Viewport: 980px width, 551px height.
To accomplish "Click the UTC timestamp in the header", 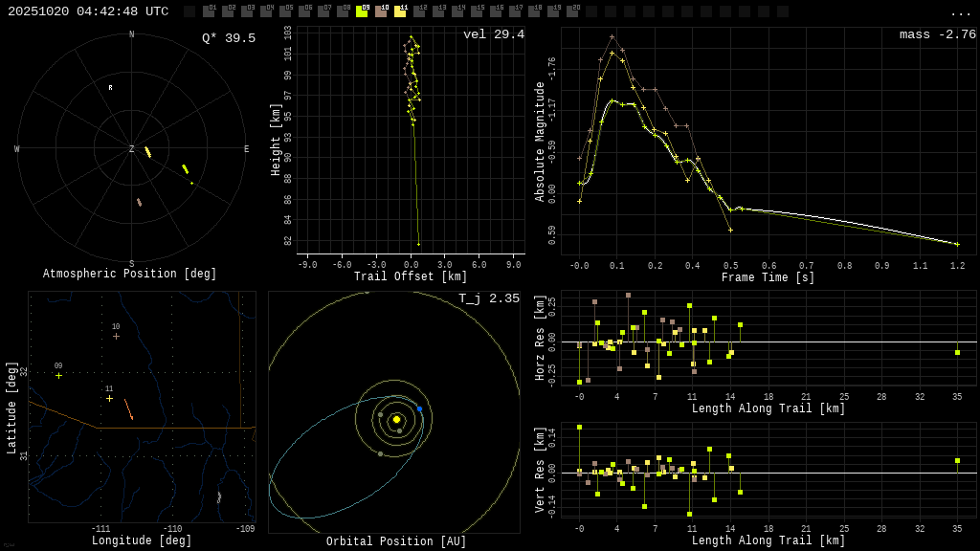I will [x=88, y=11].
